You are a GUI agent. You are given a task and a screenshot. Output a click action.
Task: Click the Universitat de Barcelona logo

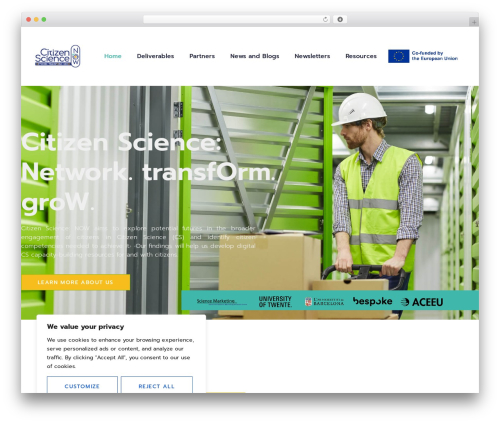[324, 302]
